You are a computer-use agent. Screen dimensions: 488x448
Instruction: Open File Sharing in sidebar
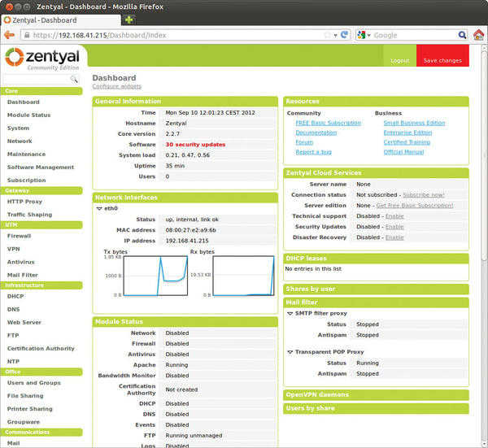pos(25,396)
